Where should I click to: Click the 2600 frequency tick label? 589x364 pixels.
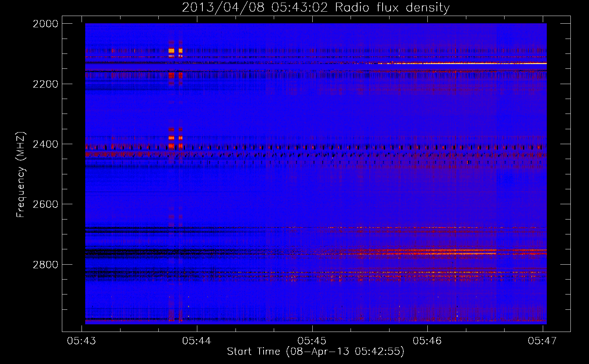(46, 204)
